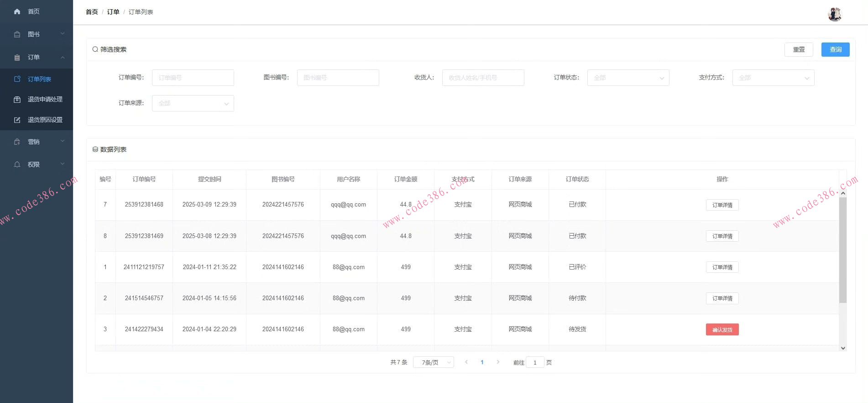Viewport: 868px width, 403px height.
Task: Click the table scrollbar down arrow
Action: tap(843, 348)
